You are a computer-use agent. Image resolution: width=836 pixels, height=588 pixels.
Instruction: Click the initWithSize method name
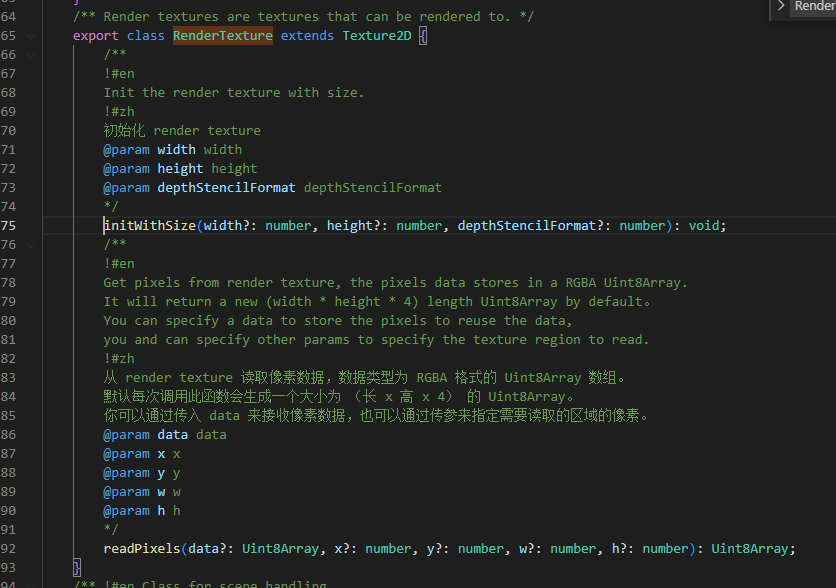pyautogui.click(x=150, y=226)
